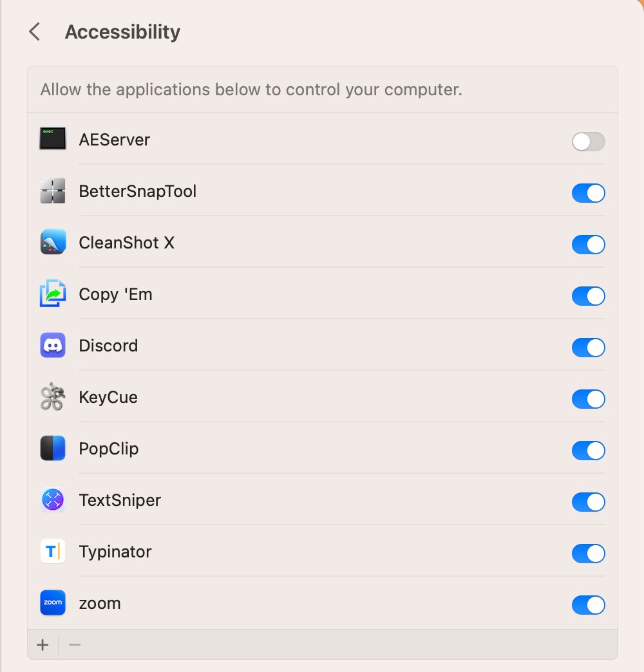Click the BetterSnapTool app icon
644x672 pixels.
click(x=53, y=191)
